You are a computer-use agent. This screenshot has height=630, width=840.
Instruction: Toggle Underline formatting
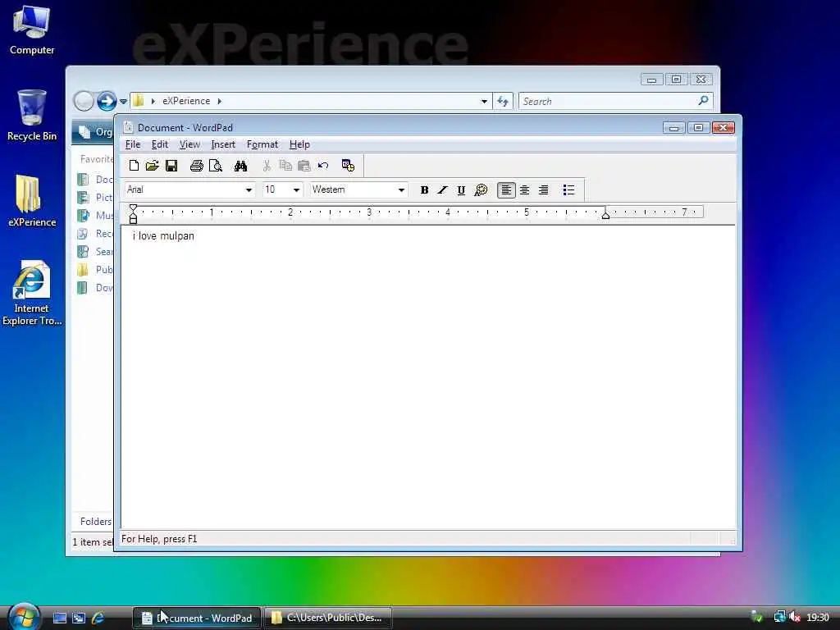click(x=461, y=189)
